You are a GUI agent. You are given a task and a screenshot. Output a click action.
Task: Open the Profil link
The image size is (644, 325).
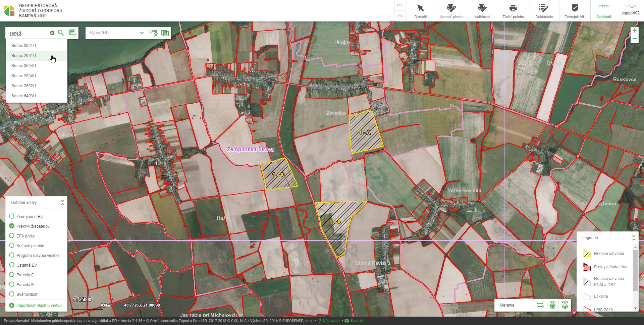click(604, 6)
